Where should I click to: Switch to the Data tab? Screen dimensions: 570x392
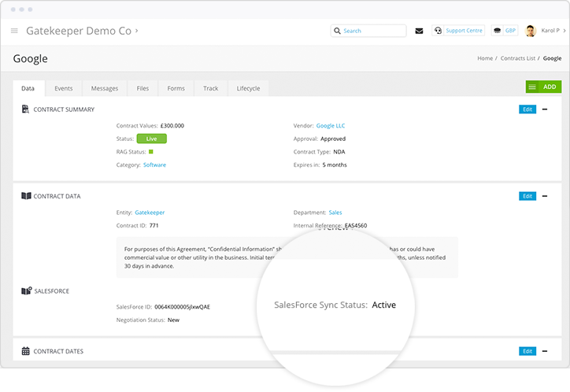(x=28, y=88)
